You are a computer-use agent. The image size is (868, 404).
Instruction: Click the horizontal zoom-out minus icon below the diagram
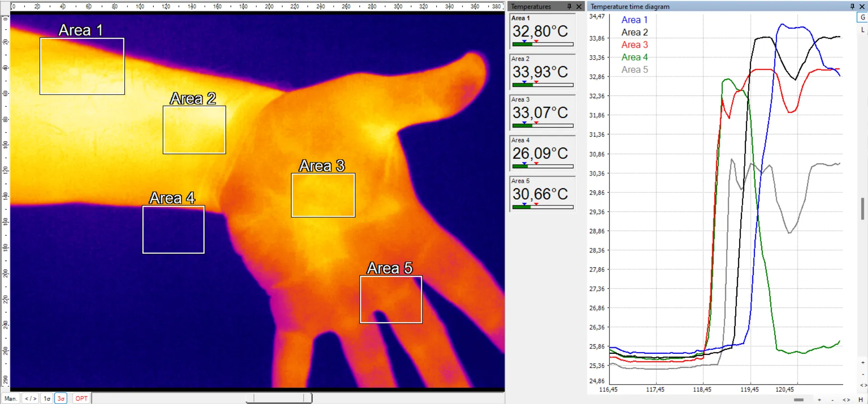click(832, 399)
